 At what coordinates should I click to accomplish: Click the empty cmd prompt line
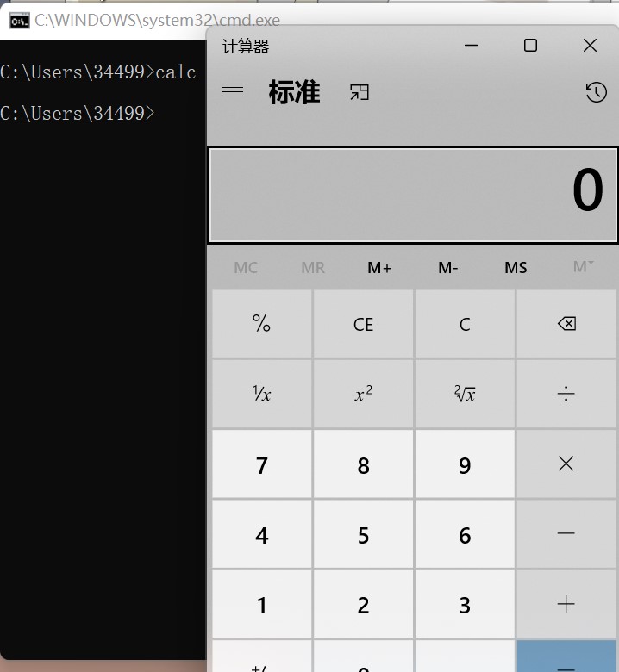click(x=78, y=113)
